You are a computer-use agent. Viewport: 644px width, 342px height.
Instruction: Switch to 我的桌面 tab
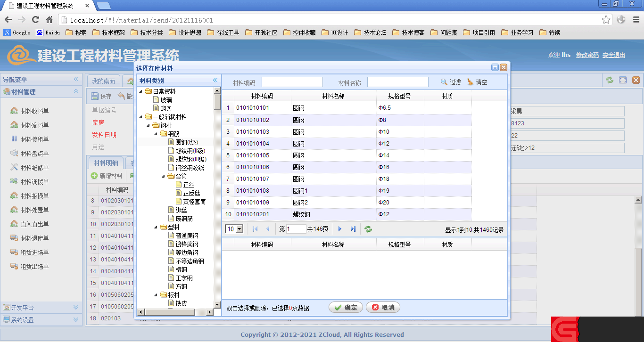(x=104, y=81)
